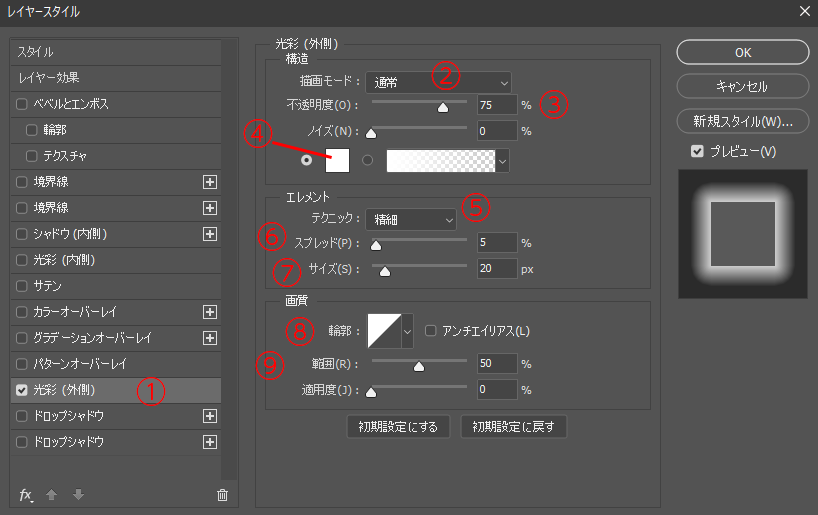Image resolution: width=818 pixels, height=515 pixels.
Task: Click the サイズ value field showing 20
Action: point(497,269)
